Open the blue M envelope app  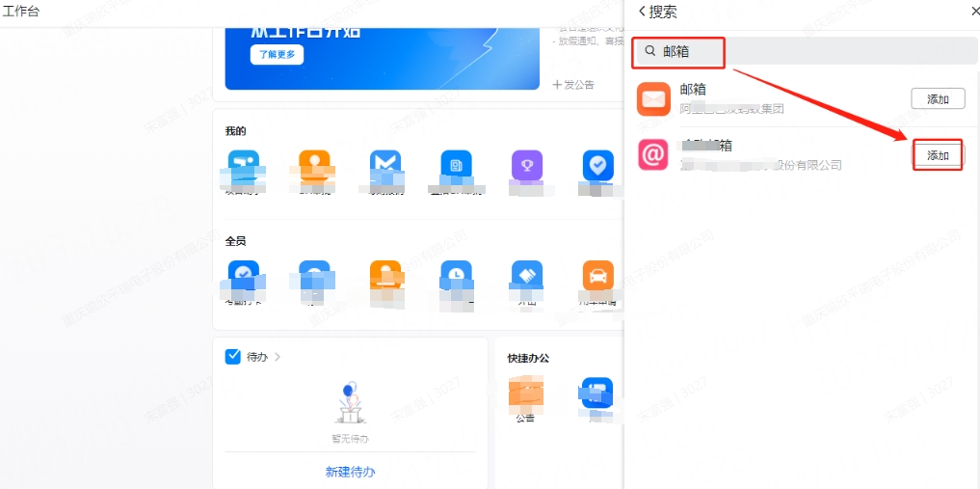385,166
